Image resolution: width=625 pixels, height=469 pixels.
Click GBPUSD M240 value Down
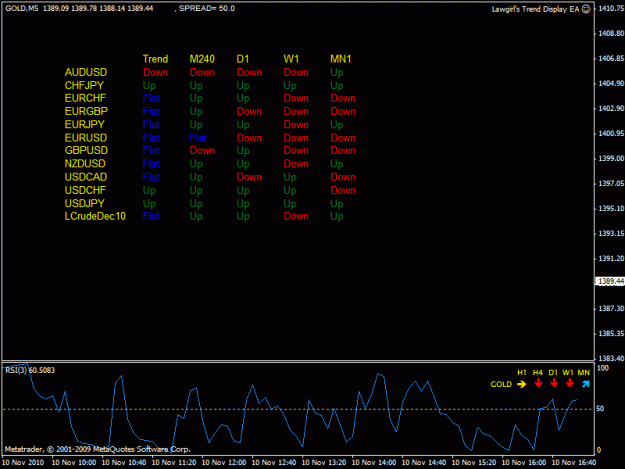pyautogui.click(x=202, y=150)
